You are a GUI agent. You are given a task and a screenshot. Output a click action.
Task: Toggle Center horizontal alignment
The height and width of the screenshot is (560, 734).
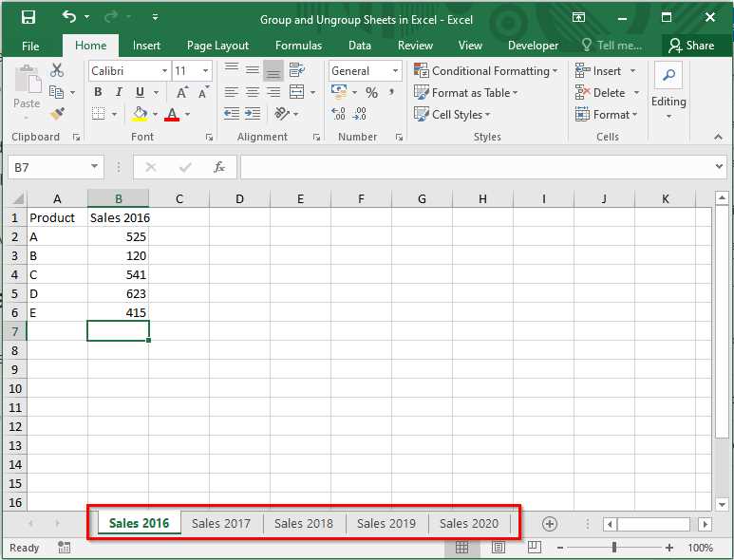pyautogui.click(x=253, y=92)
